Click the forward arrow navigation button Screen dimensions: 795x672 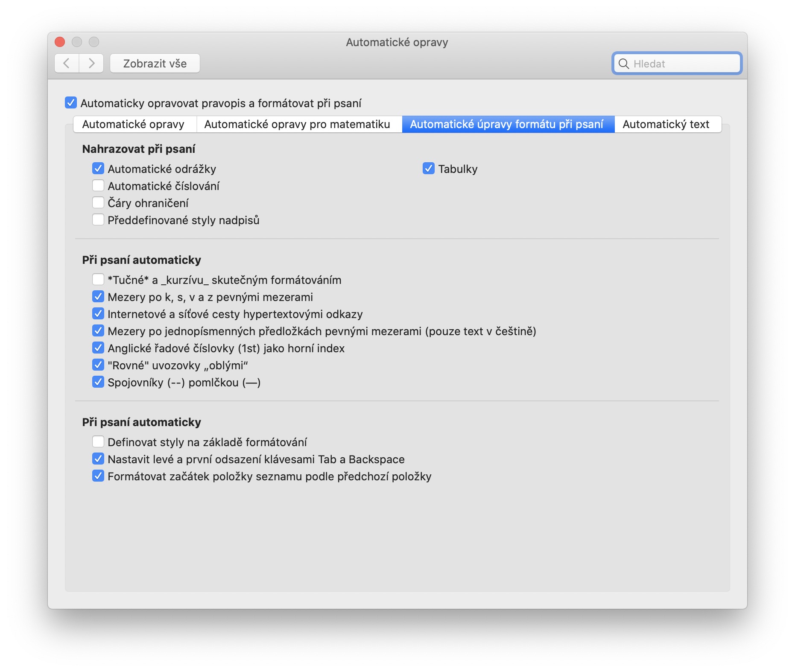[x=91, y=64]
